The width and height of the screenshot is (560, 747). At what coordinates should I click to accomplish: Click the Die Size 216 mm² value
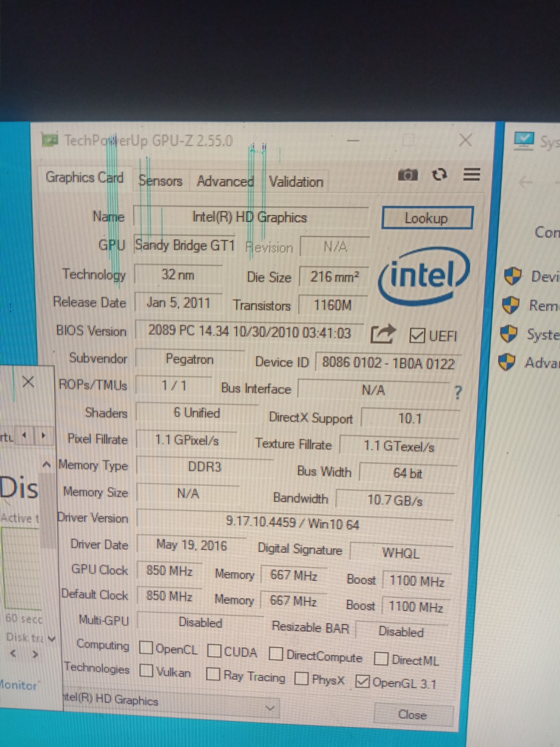[334, 276]
